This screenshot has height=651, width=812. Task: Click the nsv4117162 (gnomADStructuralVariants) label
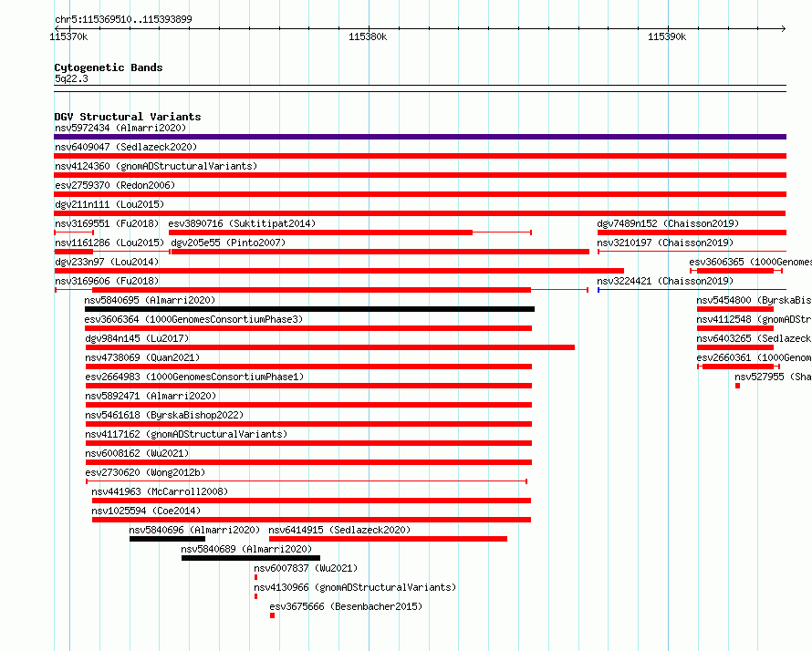click(x=186, y=434)
